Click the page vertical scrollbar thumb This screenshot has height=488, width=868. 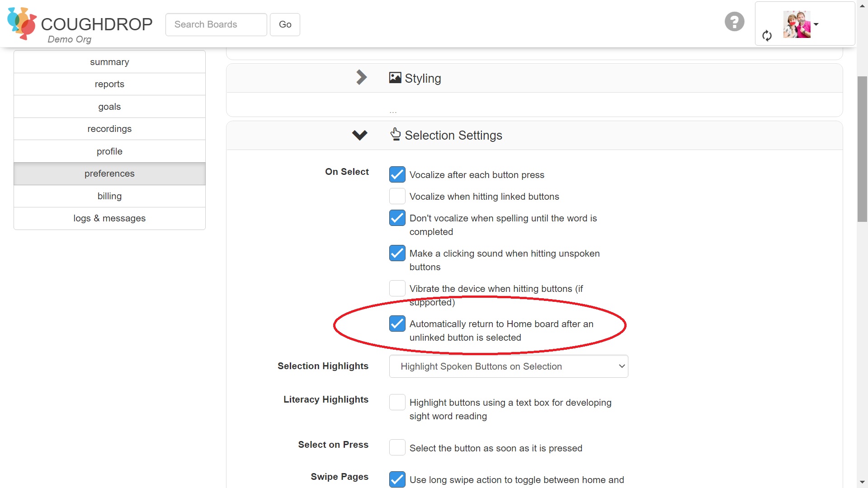click(862, 149)
